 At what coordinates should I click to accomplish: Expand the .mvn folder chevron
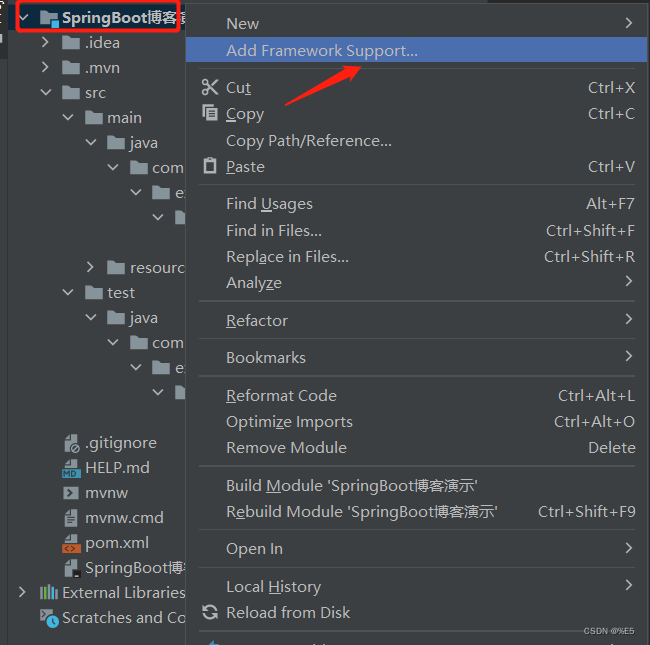pos(45,67)
